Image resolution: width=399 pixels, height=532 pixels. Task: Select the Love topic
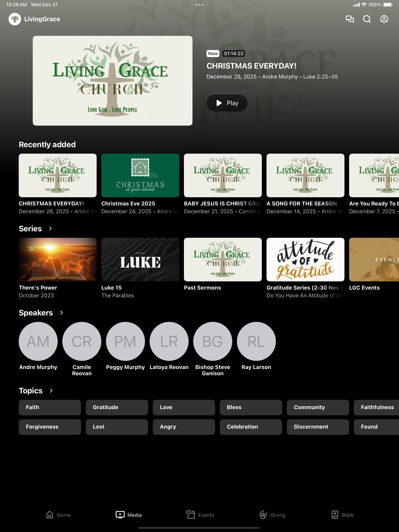pos(184,407)
